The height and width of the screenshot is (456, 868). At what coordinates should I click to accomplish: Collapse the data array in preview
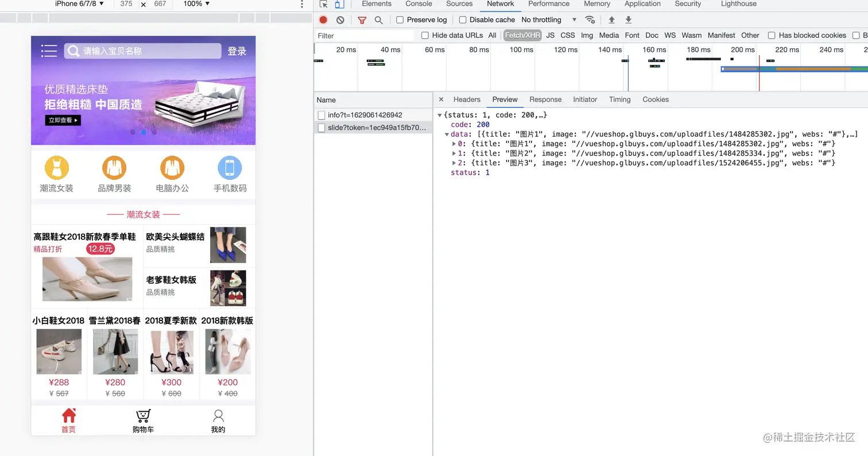[x=447, y=134]
